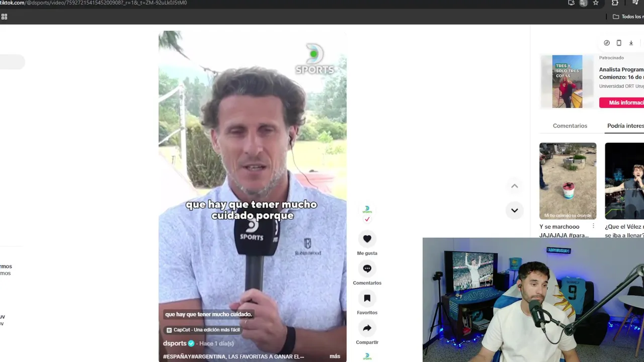Open dsports profile avatar beside video
The width and height of the screenshot is (644, 362).
coord(367,209)
